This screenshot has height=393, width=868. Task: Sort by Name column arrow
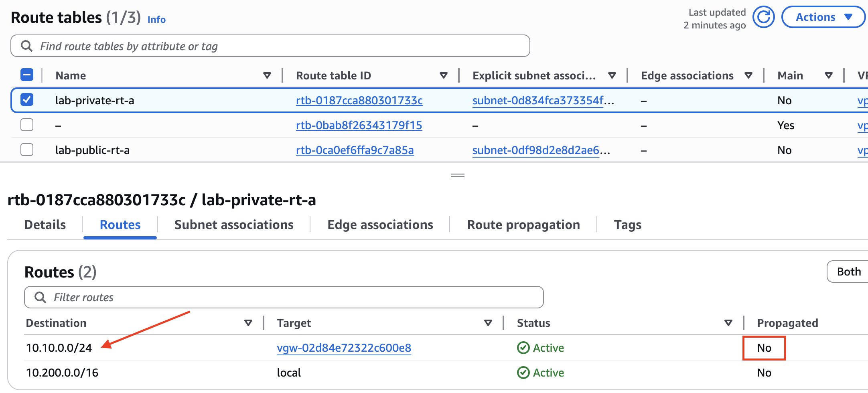[x=267, y=75]
